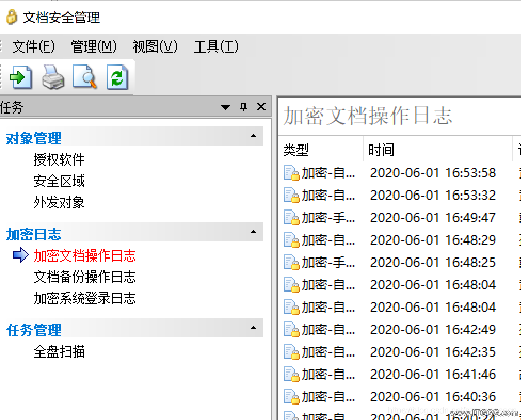
Task: Open 外发对象 in the task pane
Action: (x=59, y=202)
